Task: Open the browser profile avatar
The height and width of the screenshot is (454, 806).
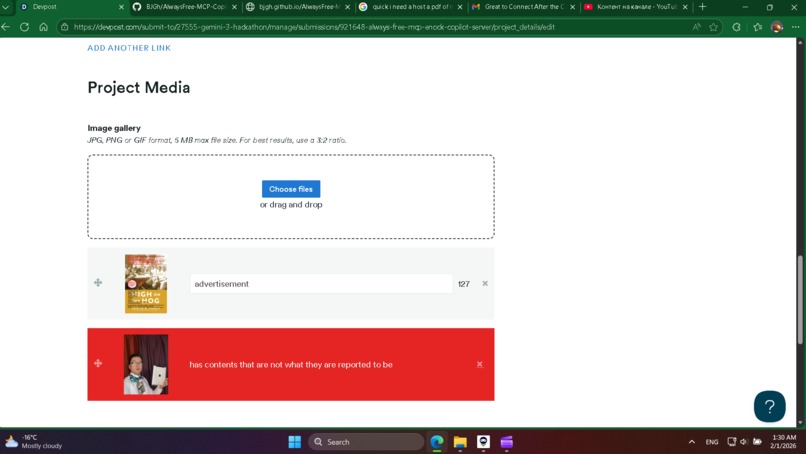Action: click(x=777, y=27)
